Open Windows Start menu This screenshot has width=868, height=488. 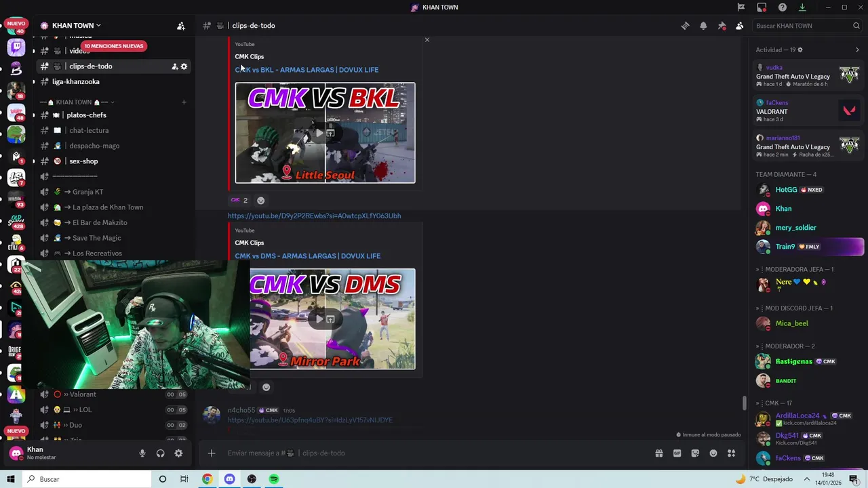coord(11,479)
